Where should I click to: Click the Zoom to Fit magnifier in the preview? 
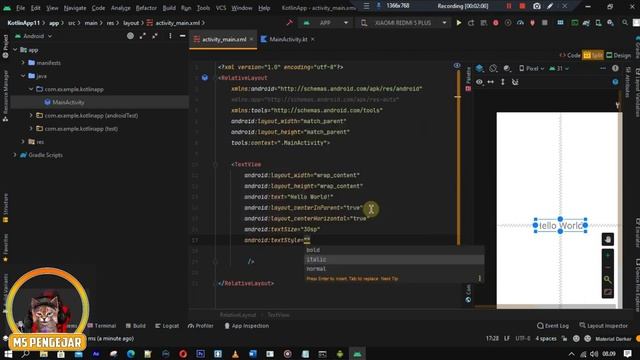tap(607, 280)
